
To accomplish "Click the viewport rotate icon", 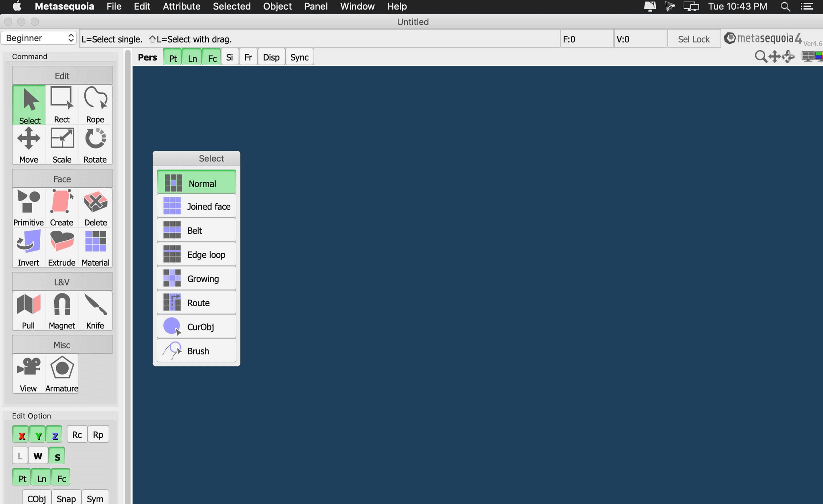I will [x=788, y=57].
